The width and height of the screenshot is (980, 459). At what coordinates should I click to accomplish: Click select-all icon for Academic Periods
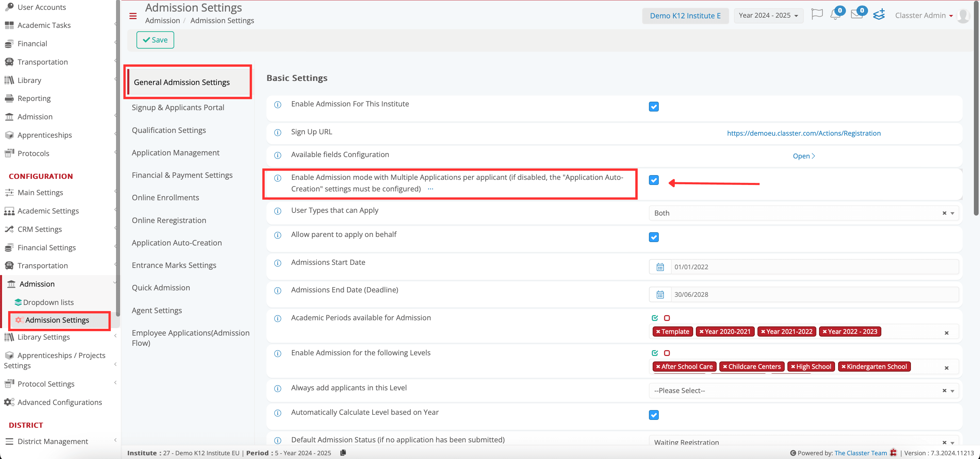click(655, 318)
